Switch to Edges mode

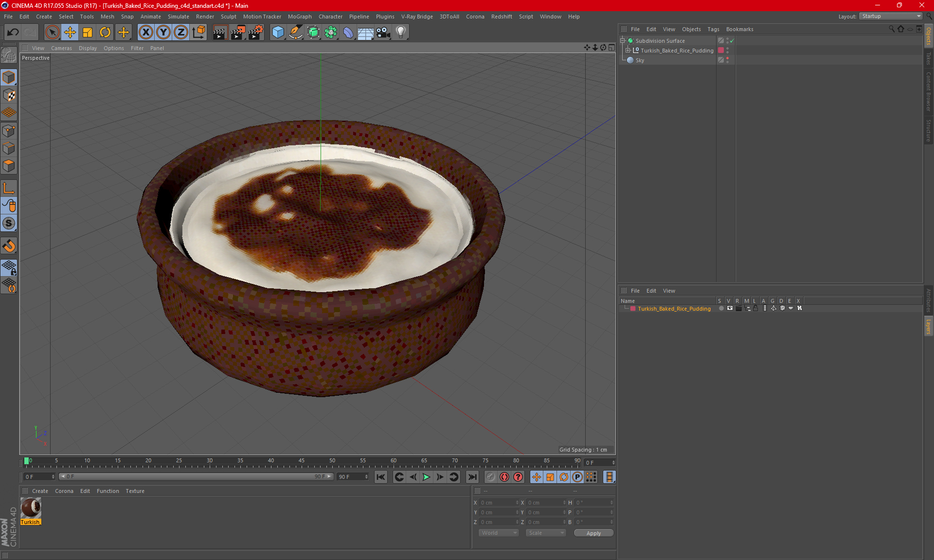[x=9, y=148]
